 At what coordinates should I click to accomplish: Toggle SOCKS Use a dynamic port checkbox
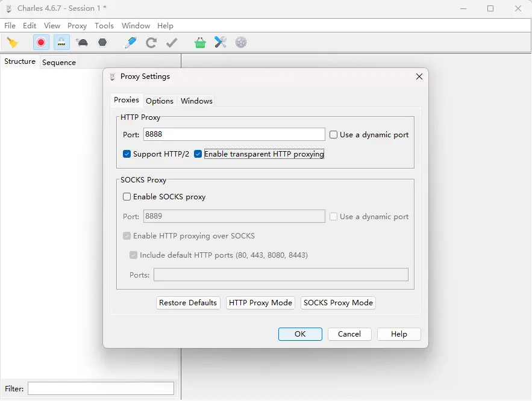tap(334, 216)
